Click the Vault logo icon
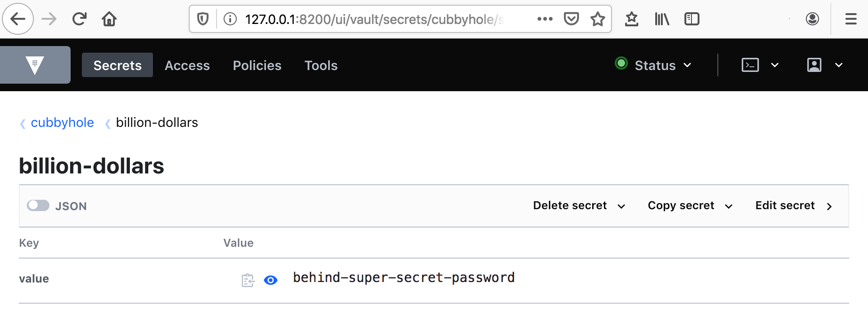This screenshot has height=314, width=868. 35,65
